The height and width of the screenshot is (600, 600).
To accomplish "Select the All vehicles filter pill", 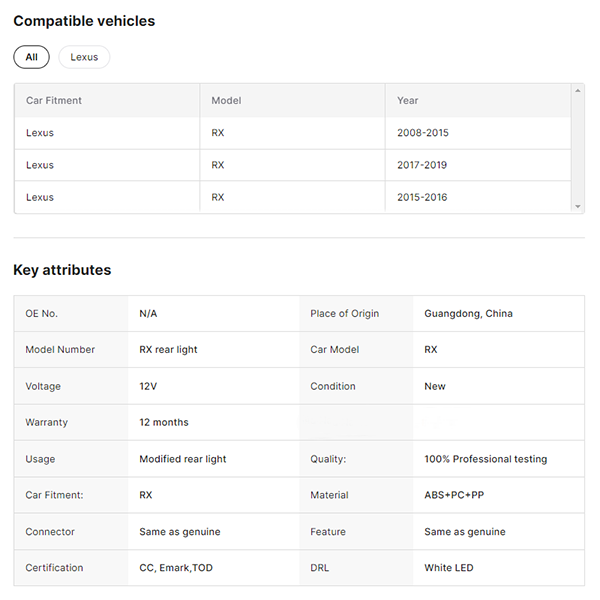I will pos(31,57).
